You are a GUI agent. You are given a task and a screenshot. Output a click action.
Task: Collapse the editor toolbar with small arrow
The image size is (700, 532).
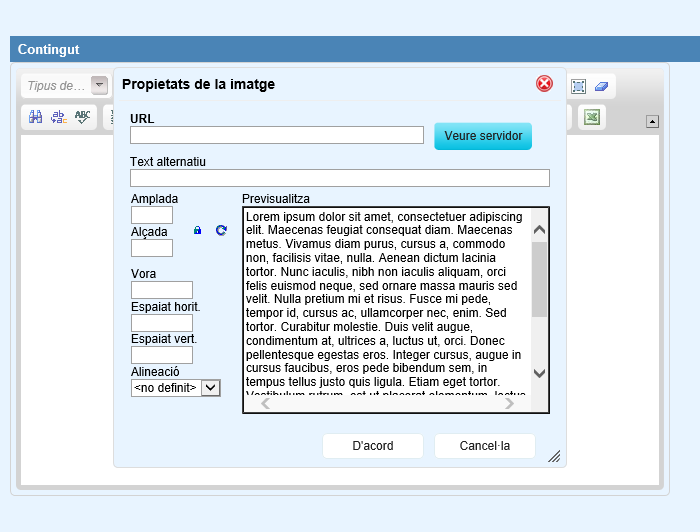652,122
